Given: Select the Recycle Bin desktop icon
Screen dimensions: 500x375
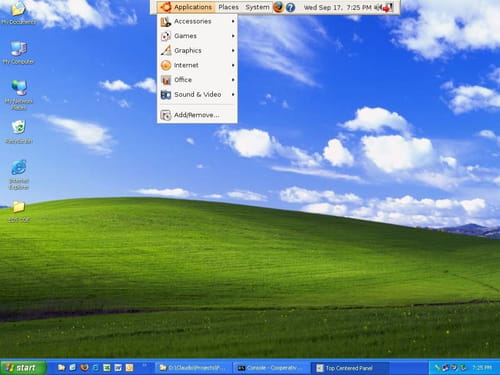Looking at the screenshot, I should [x=19, y=132].
